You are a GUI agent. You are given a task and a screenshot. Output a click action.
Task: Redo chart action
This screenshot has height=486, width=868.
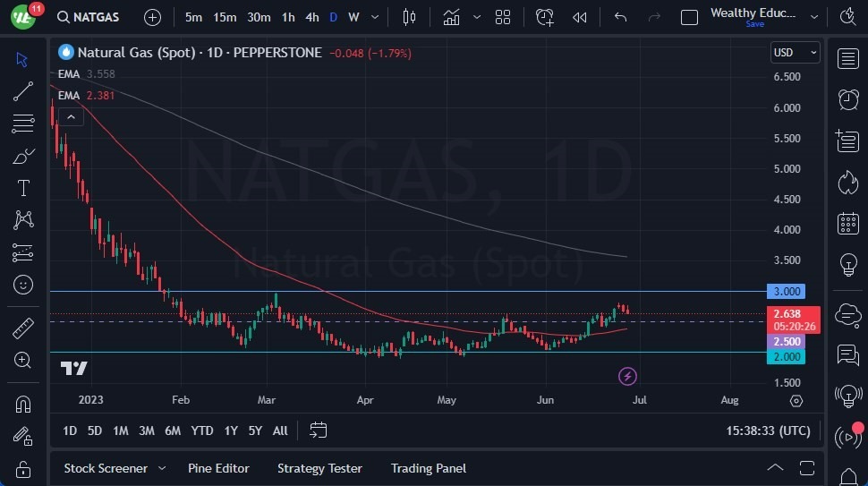[654, 17]
